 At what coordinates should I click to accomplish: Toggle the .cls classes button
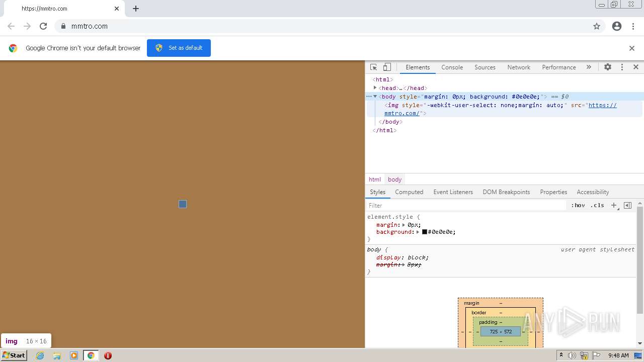tap(597, 206)
